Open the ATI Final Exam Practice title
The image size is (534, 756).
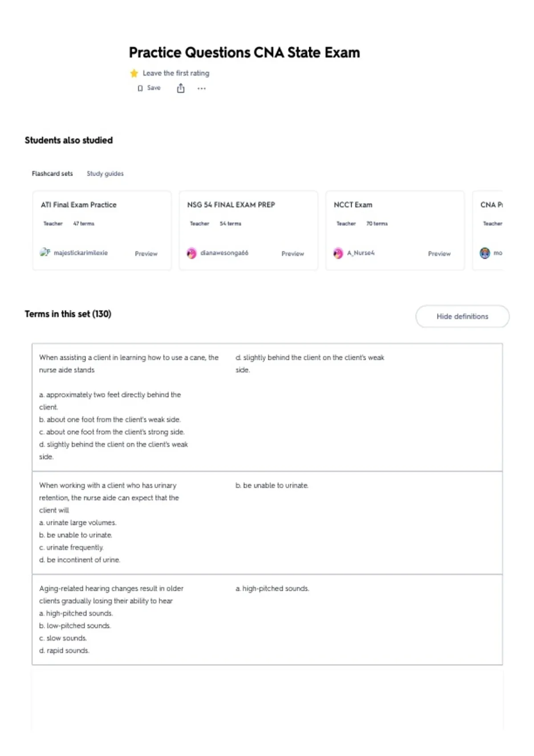tap(79, 205)
